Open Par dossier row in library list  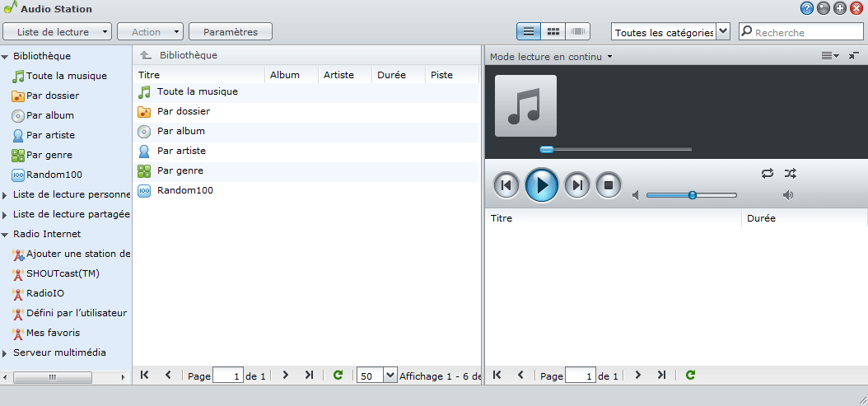tap(306, 111)
